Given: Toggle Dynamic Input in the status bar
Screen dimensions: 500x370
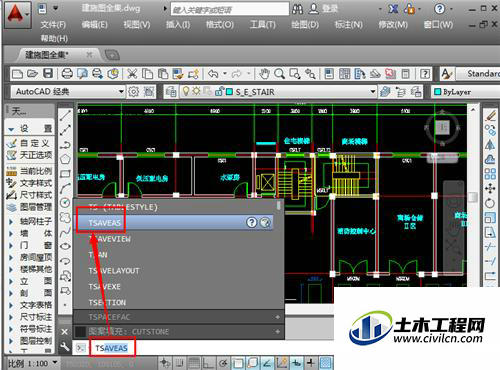Looking at the screenshot, I should 296,362.
